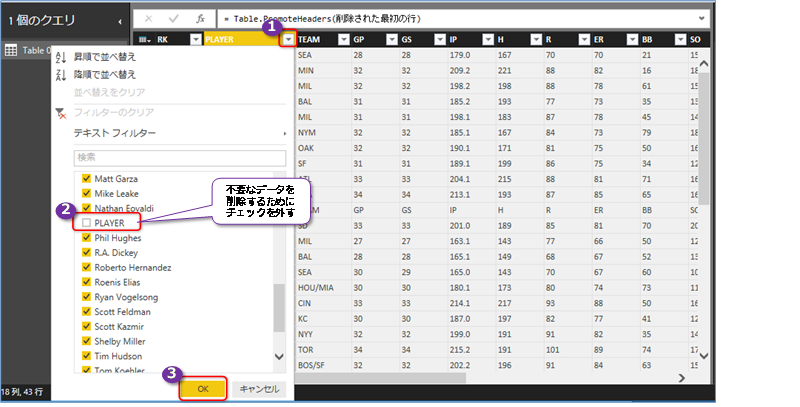This screenshot has width=800, height=407.
Task: Open H column filter dropdown
Action: pos(536,39)
